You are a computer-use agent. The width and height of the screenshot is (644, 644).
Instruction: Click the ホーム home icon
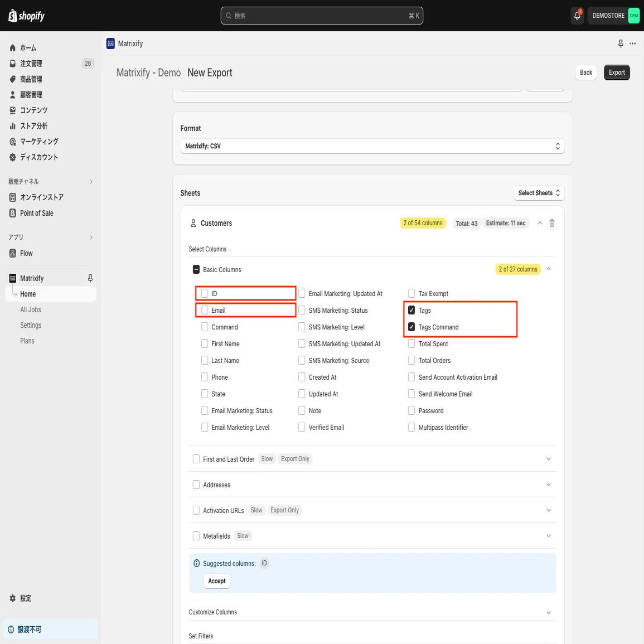coord(13,48)
